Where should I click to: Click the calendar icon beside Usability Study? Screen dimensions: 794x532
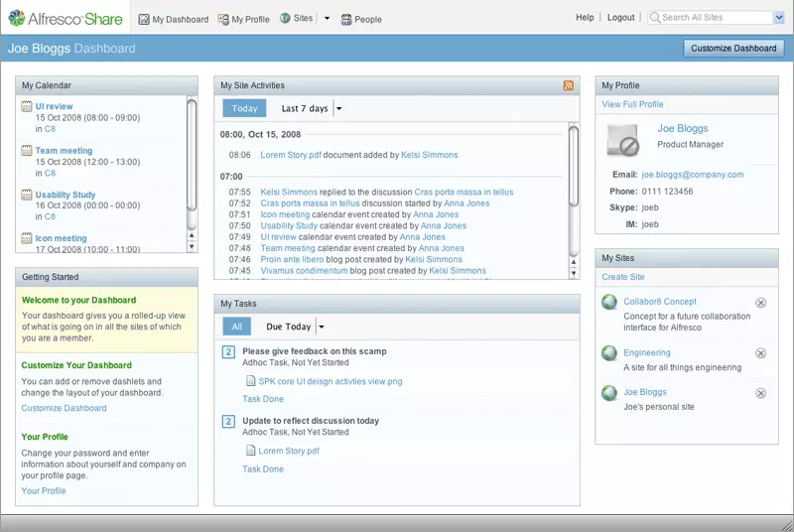pyautogui.click(x=27, y=195)
